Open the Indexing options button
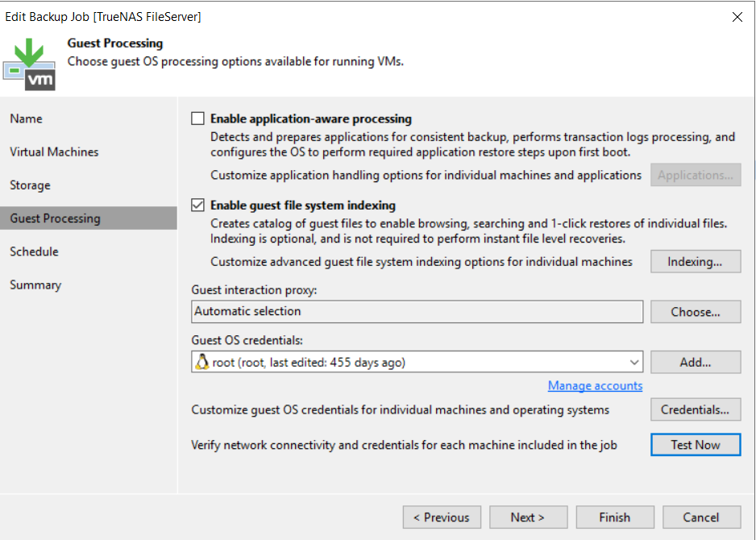Viewport: 756px width, 540px height. (696, 262)
